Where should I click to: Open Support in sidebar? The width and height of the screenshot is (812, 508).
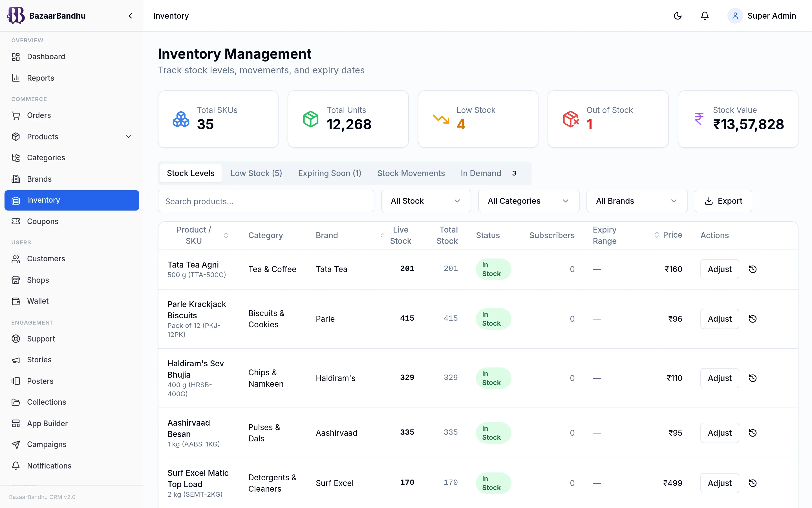[x=72, y=339]
